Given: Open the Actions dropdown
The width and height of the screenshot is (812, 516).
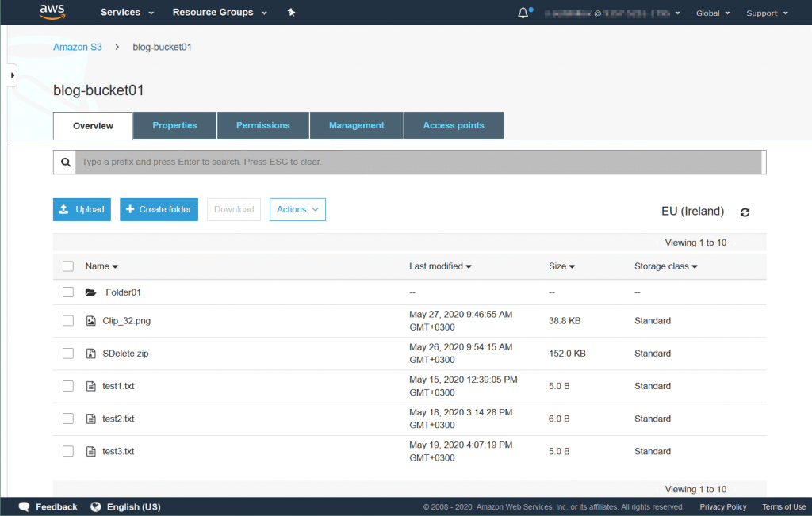Looking at the screenshot, I should pyautogui.click(x=297, y=209).
